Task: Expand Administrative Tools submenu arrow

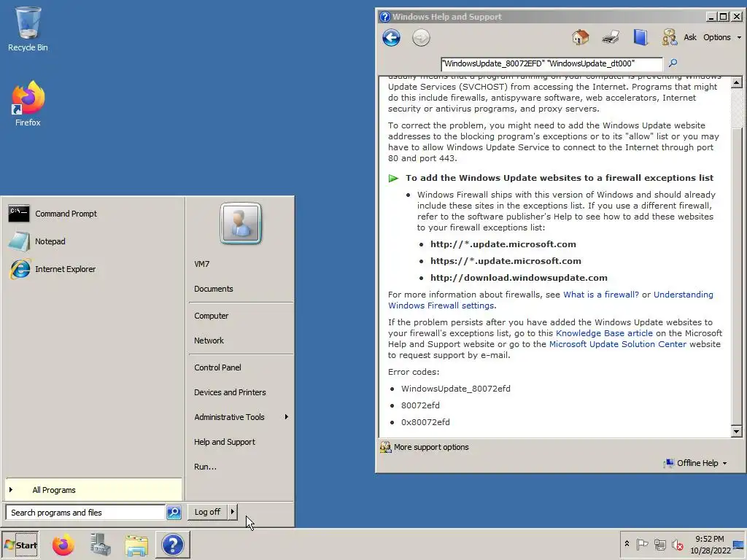Action: pyautogui.click(x=286, y=417)
